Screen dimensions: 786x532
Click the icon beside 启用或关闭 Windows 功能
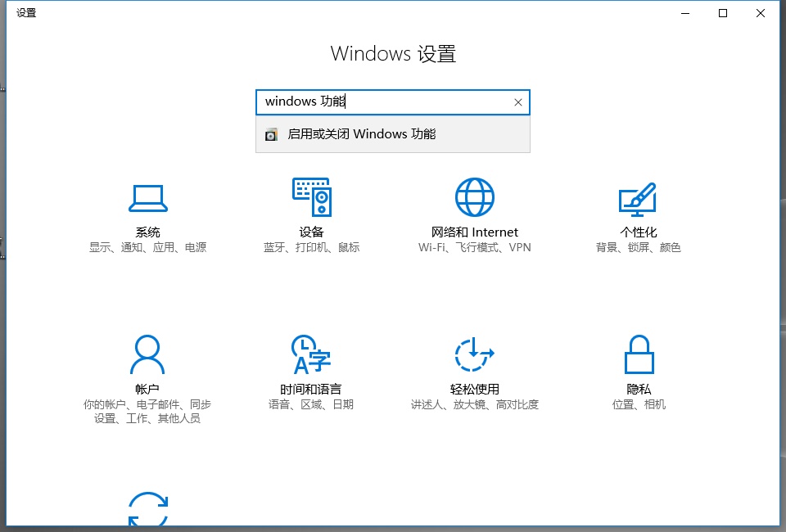coord(271,134)
